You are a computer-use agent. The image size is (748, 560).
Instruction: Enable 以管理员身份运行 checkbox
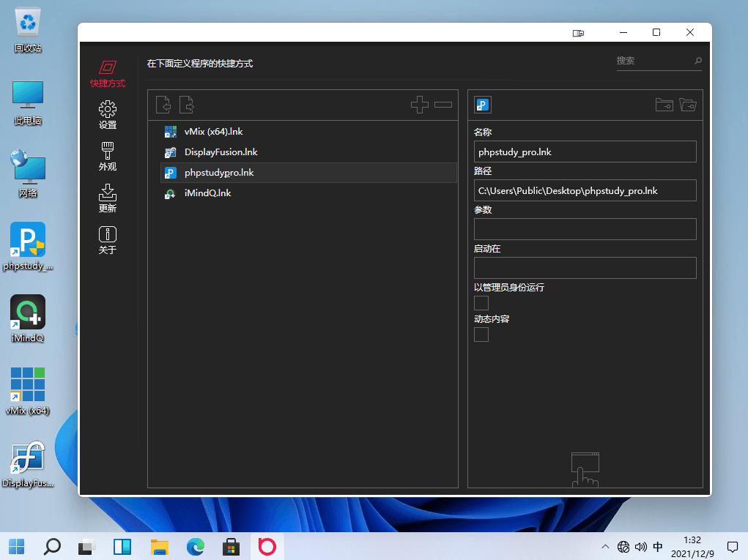tap(481, 303)
